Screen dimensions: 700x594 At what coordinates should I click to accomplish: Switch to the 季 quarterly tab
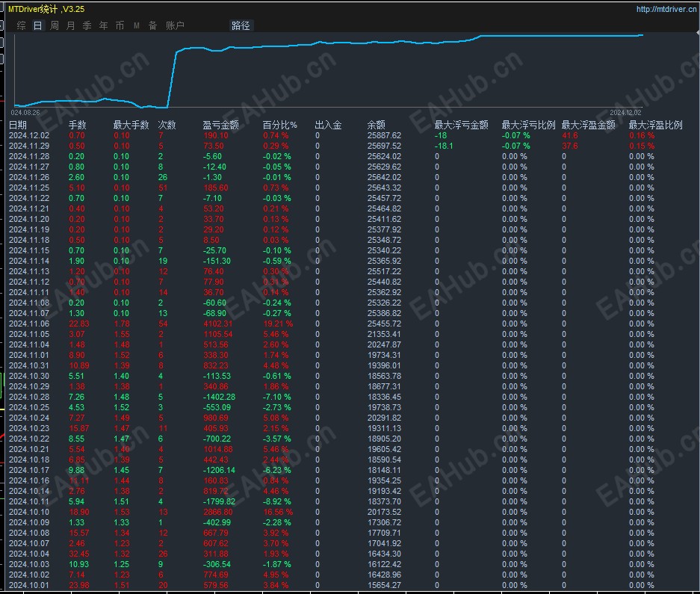coord(87,25)
